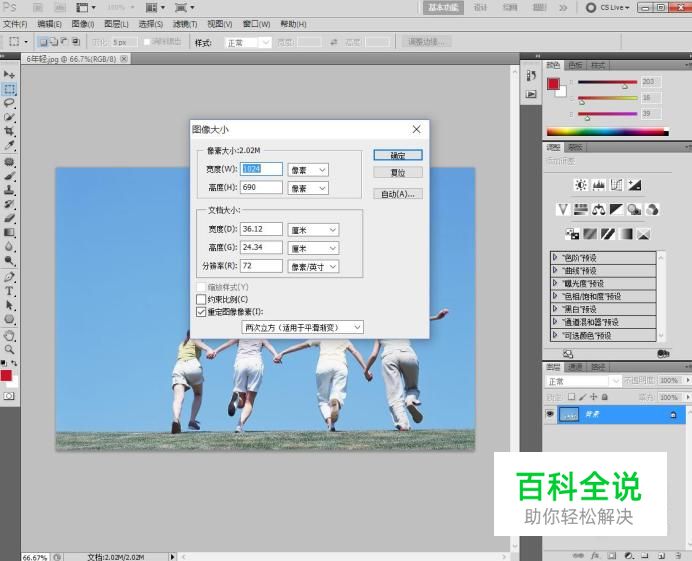The width and height of the screenshot is (692, 561).
Task: Select the Eyedropper tool
Action: click(9, 145)
